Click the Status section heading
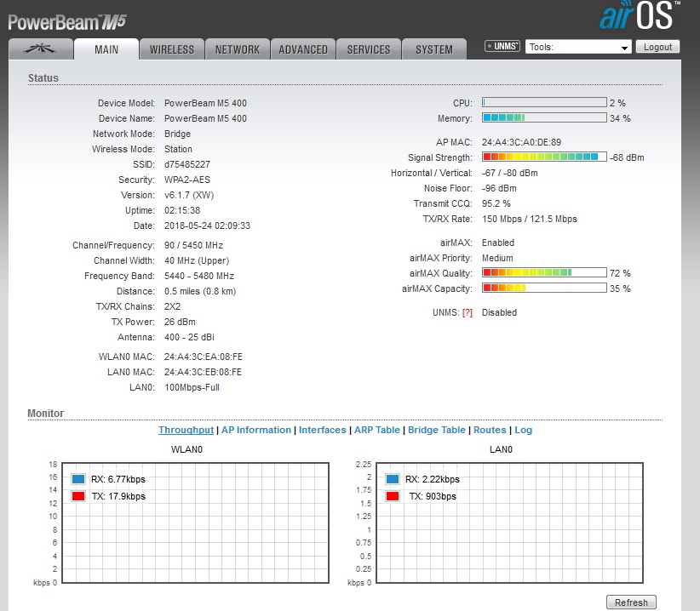 [43, 78]
